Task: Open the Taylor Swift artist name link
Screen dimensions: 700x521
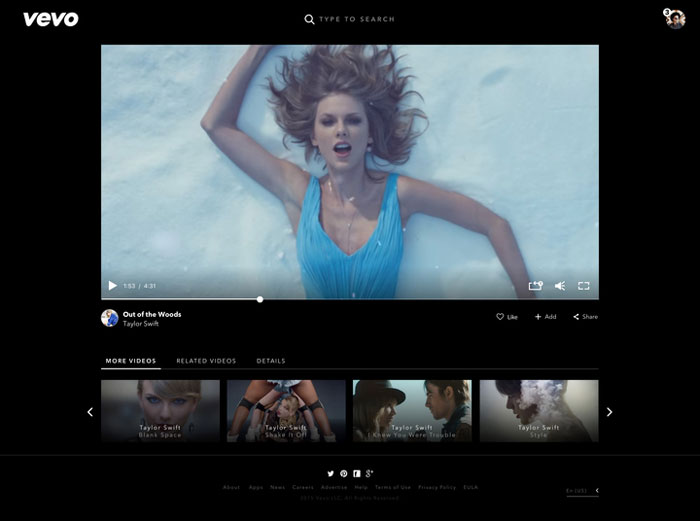Action: (x=141, y=324)
